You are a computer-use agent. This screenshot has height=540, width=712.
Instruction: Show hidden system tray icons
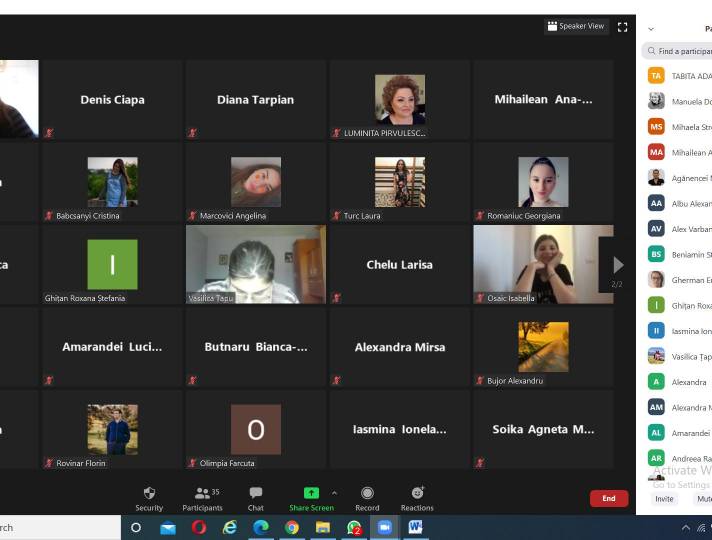point(686,527)
